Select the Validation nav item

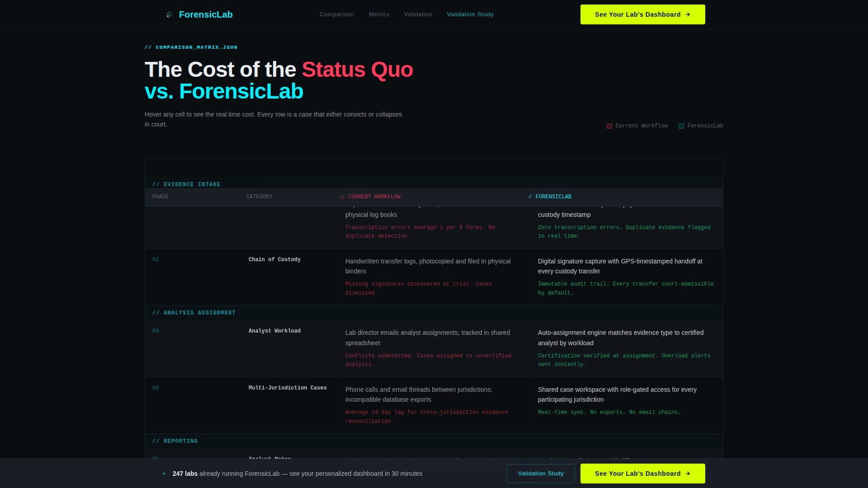tap(418, 14)
